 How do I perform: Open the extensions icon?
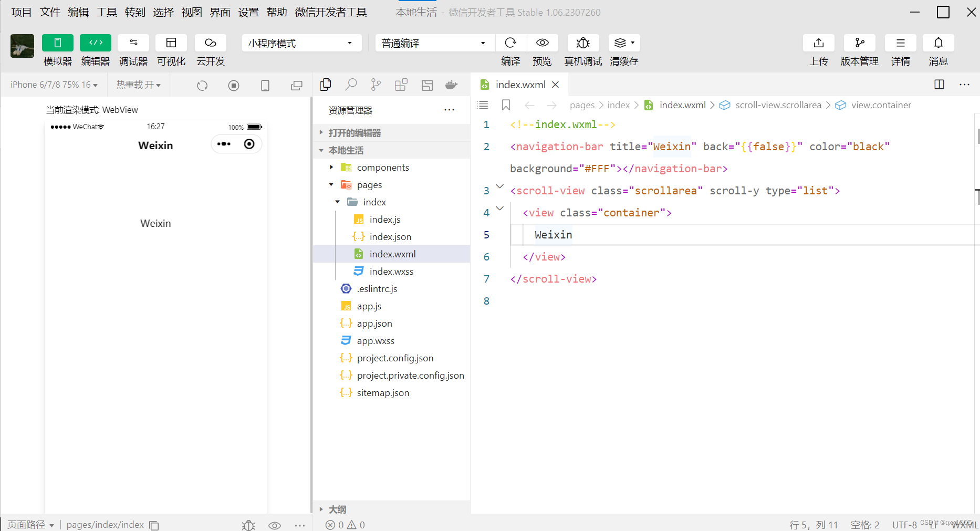click(x=401, y=85)
